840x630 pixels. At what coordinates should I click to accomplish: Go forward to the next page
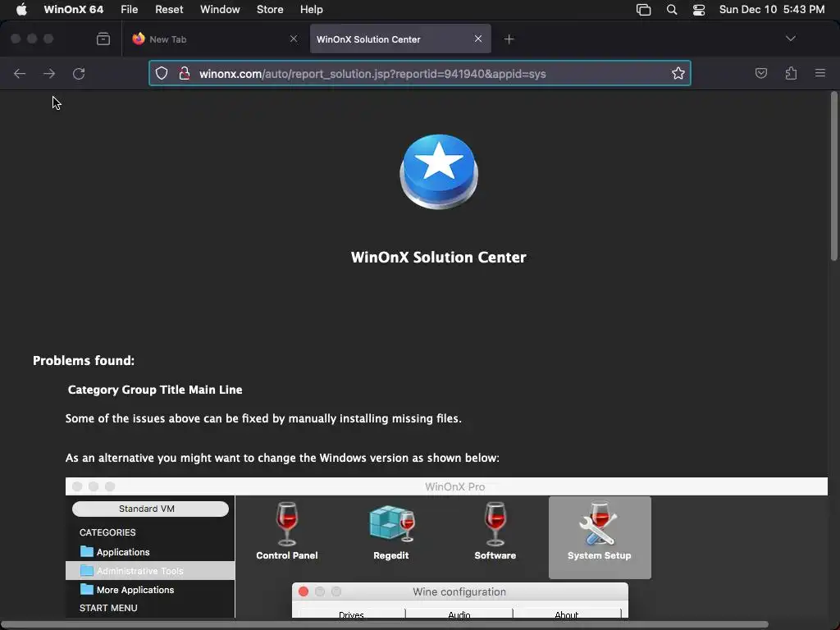tap(48, 73)
